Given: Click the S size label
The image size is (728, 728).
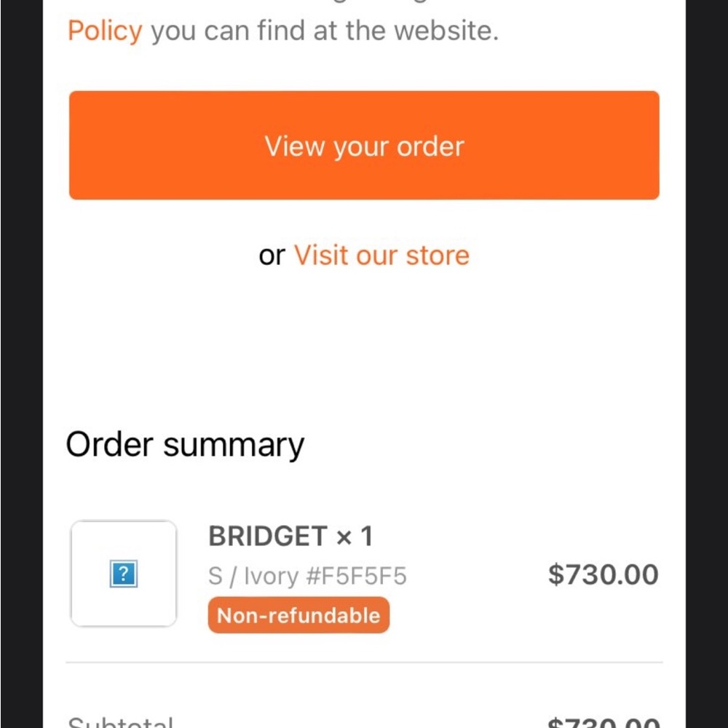Looking at the screenshot, I should (215, 577).
